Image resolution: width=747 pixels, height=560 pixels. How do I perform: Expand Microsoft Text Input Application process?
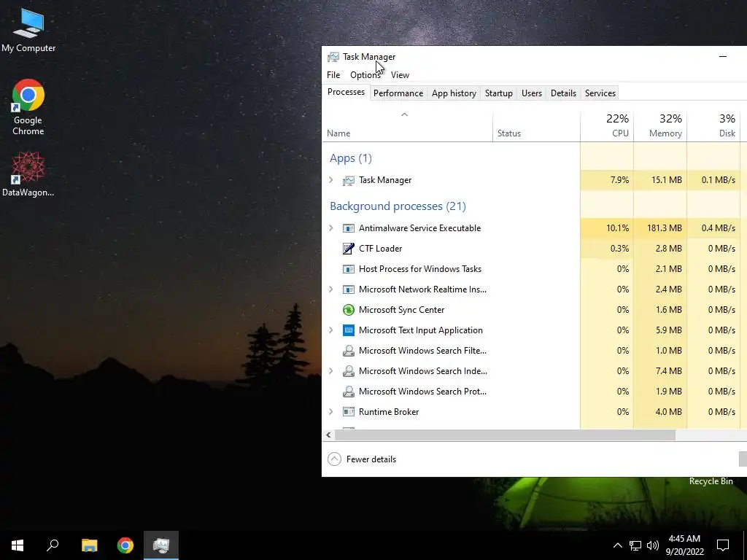point(331,330)
